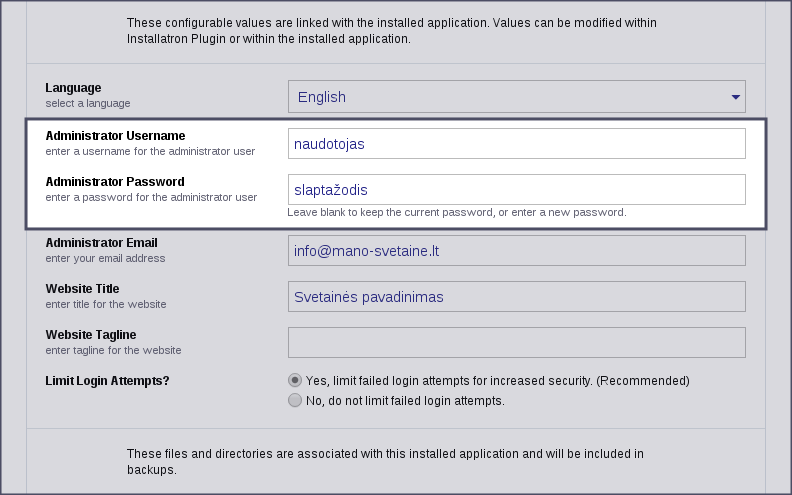Click the Limit Login Attempts? label
The height and width of the screenshot is (495, 792).
[108, 381]
